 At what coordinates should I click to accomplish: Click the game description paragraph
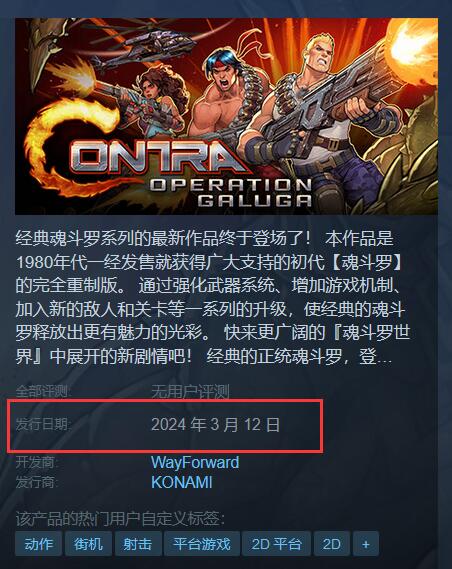click(213, 298)
